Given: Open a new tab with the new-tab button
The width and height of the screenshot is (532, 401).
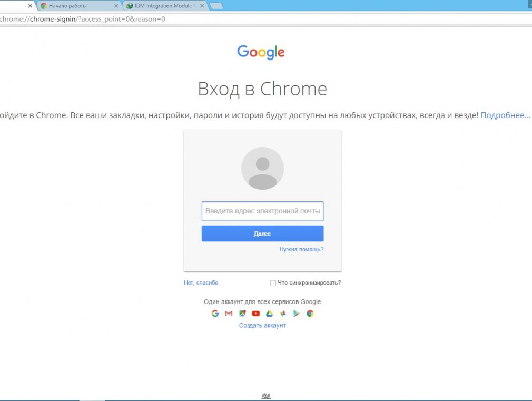Looking at the screenshot, I should pyautogui.click(x=216, y=6).
